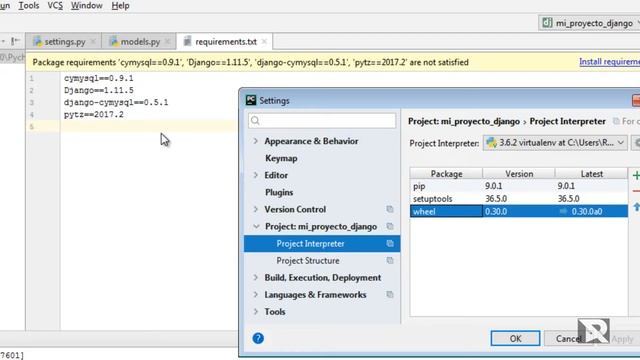The width and height of the screenshot is (640, 360).
Task: Select Keymap in settings tree
Action: click(x=281, y=158)
